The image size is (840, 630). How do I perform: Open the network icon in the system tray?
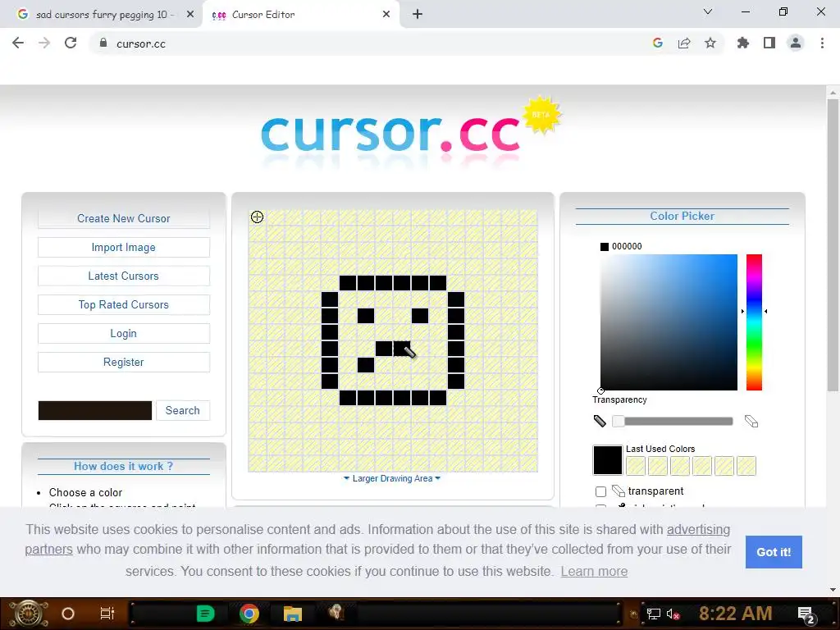click(654, 614)
